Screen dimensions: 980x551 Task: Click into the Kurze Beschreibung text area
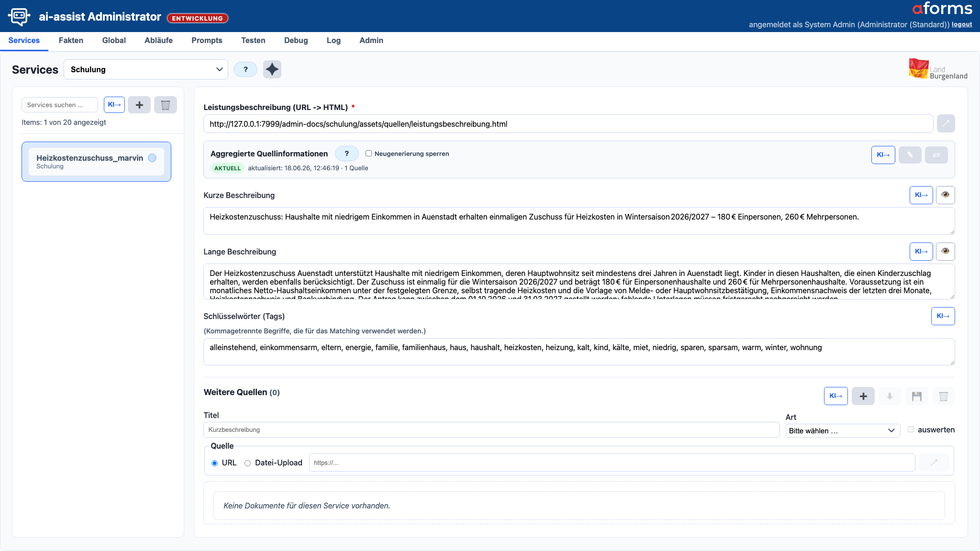(579, 221)
